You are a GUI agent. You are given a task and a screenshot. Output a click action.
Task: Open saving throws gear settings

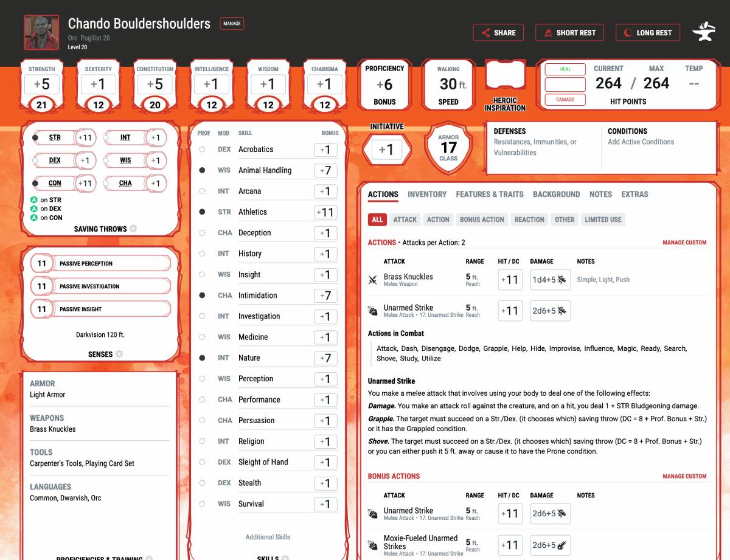(x=133, y=229)
